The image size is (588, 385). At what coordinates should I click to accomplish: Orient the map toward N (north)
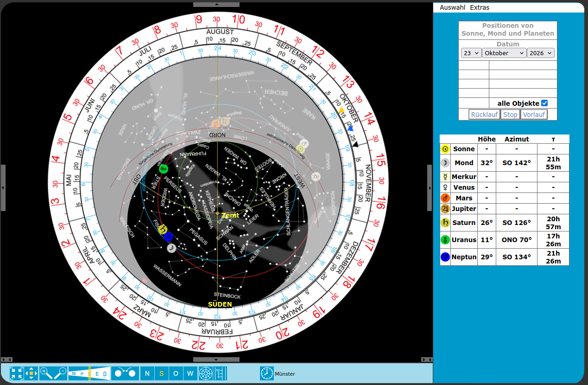[147, 373]
